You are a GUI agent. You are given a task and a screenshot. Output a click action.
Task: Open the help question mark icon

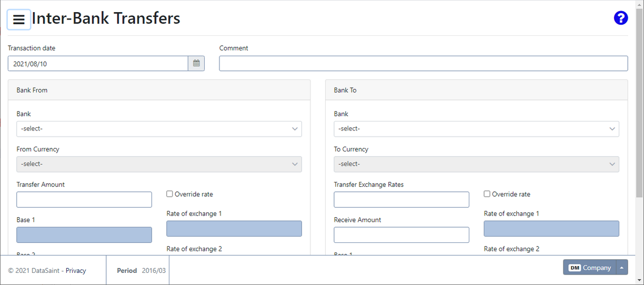[621, 18]
